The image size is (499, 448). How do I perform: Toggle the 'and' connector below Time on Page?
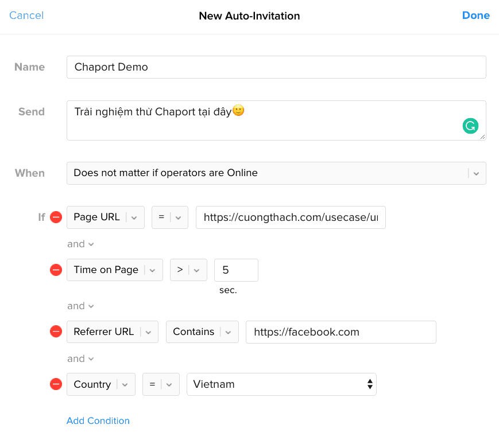point(80,306)
